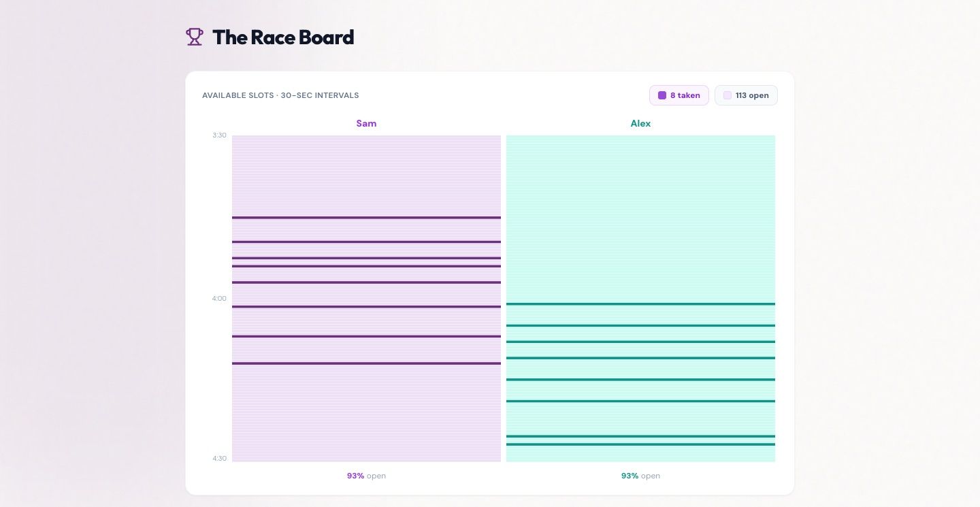Select the "Available Slots · 30-sec intervals" label
This screenshot has height=507, width=980.
(x=280, y=95)
